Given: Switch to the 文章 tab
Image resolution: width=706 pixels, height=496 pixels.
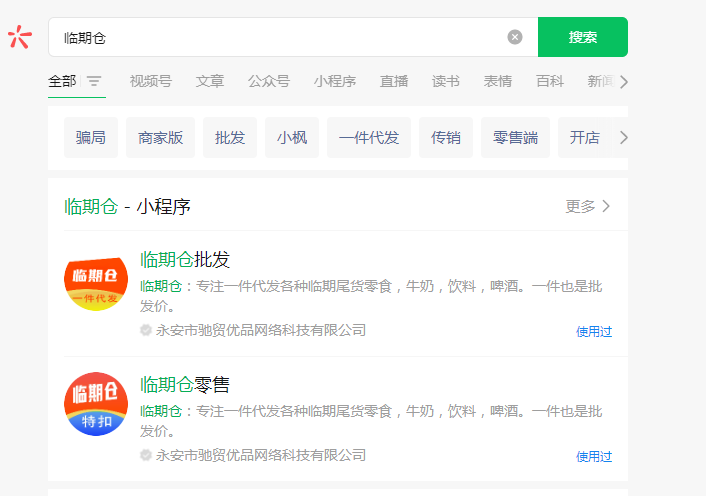Looking at the screenshot, I should (x=210, y=81).
